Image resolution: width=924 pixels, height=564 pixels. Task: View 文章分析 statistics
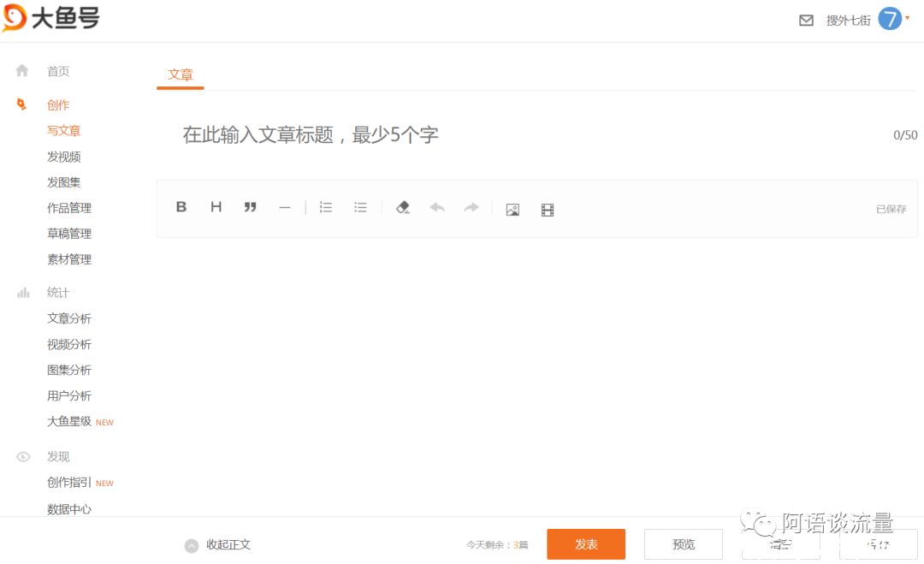pos(69,318)
